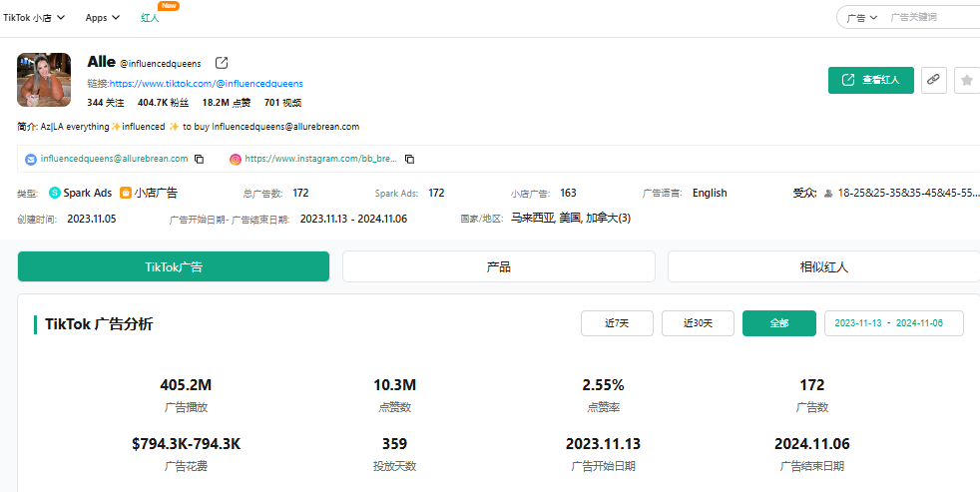The width and height of the screenshot is (980, 492).
Task: Filter analysis by 近7天
Action: (x=617, y=323)
